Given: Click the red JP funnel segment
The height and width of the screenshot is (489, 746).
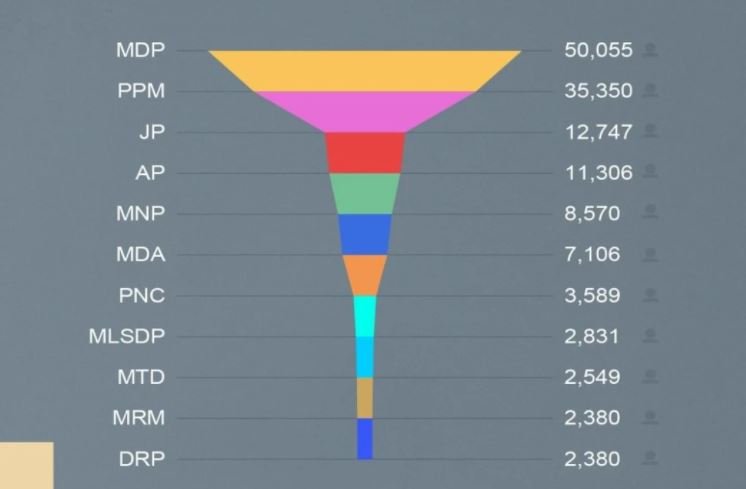Looking at the screenshot, I should [365, 152].
